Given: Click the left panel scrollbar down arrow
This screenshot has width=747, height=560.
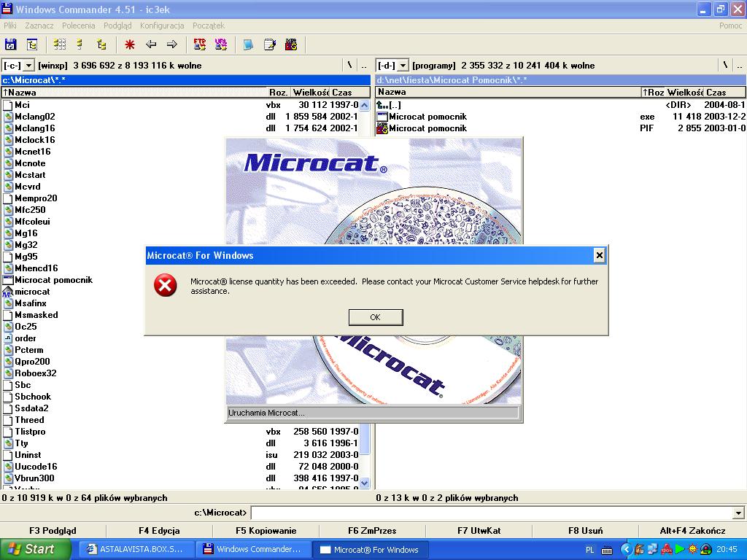Looking at the screenshot, I should pos(365,483).
